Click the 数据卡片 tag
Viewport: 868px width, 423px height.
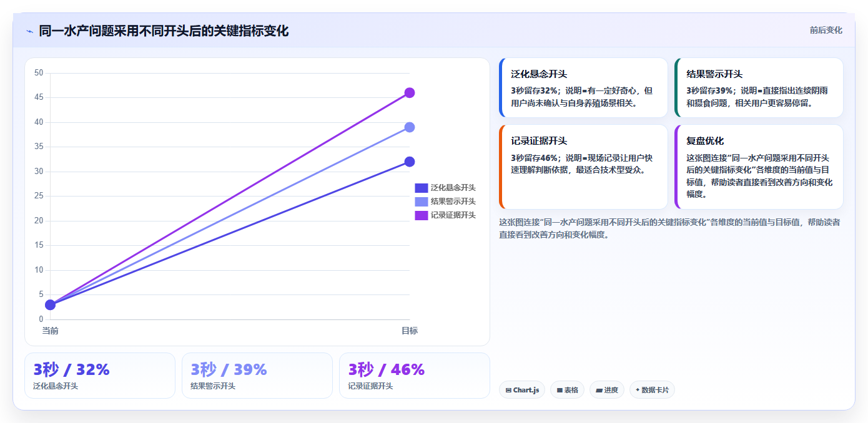652,390
